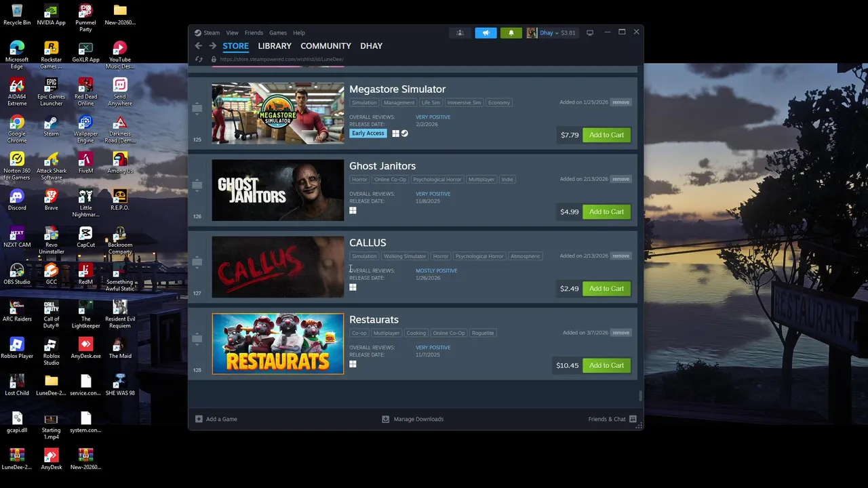
Task: Select OBS Studio desktop icon
Action: click(17, 274)
